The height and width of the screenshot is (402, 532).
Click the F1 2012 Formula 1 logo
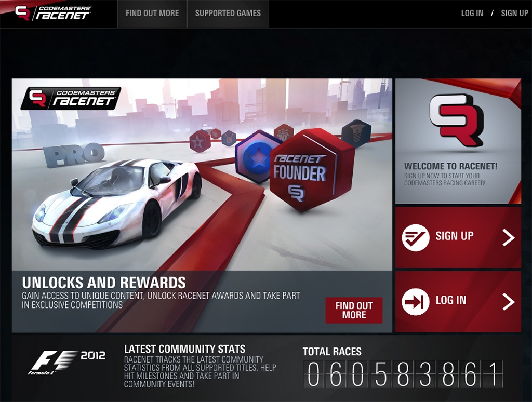pyautogui.click(x=67, y=363)
